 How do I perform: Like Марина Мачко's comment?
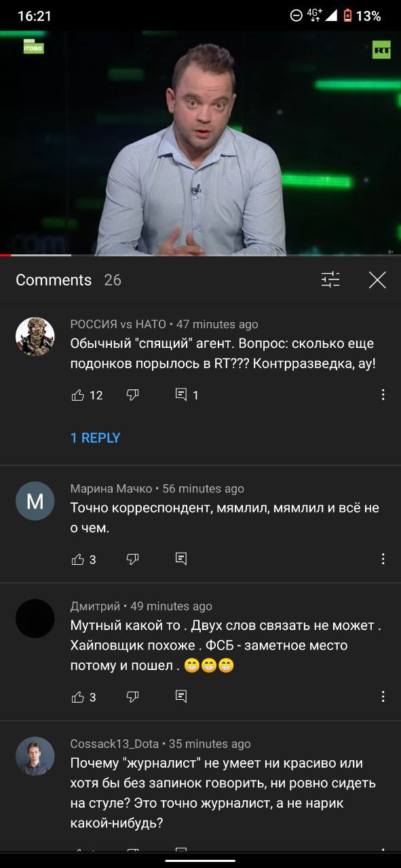78,559
